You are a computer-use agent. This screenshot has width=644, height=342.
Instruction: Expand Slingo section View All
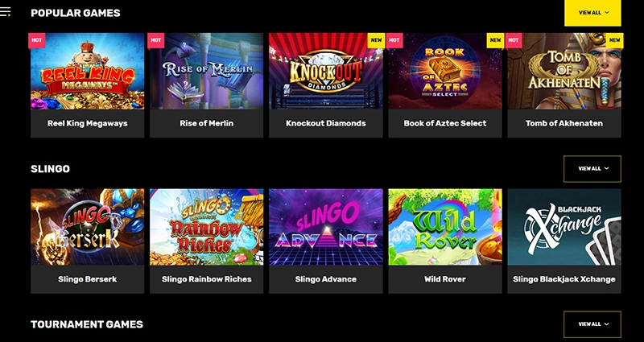click(592, 169)
